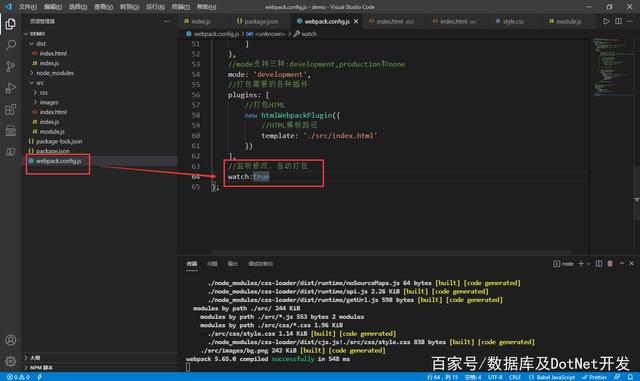Screen dimensions: 640x381
Task: Open the VS Code logo menu
Action: 8,7
